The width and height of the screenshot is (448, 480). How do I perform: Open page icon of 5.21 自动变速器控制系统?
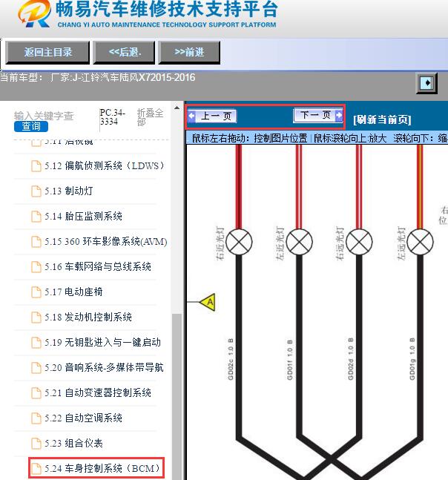pyautogui.click(x=36, y=393)
